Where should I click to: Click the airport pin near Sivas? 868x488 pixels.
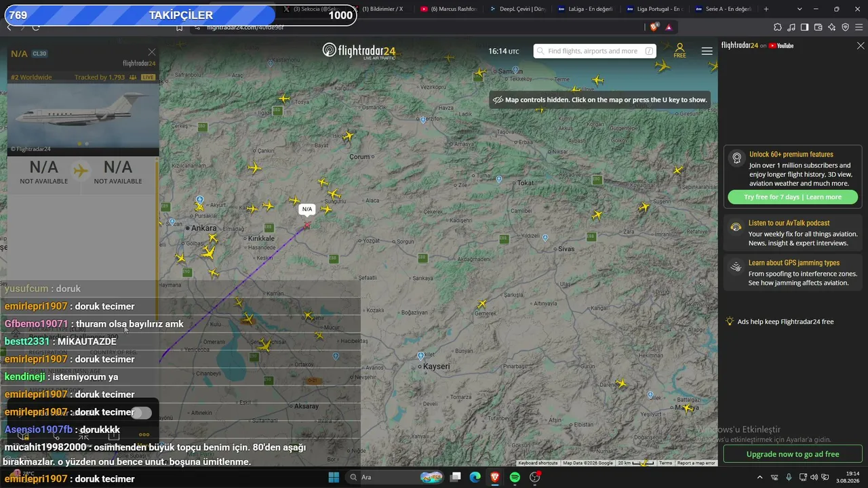coord(545,238)
